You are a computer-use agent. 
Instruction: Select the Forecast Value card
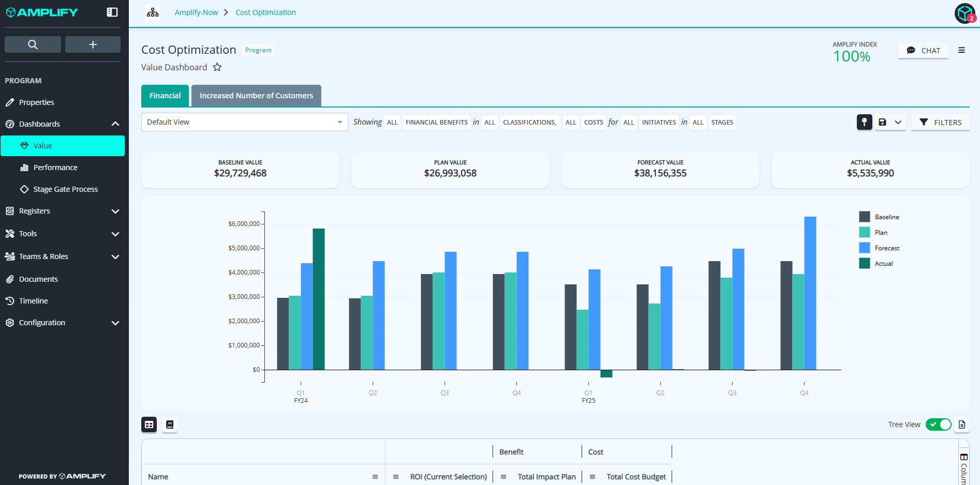[660, 170]
